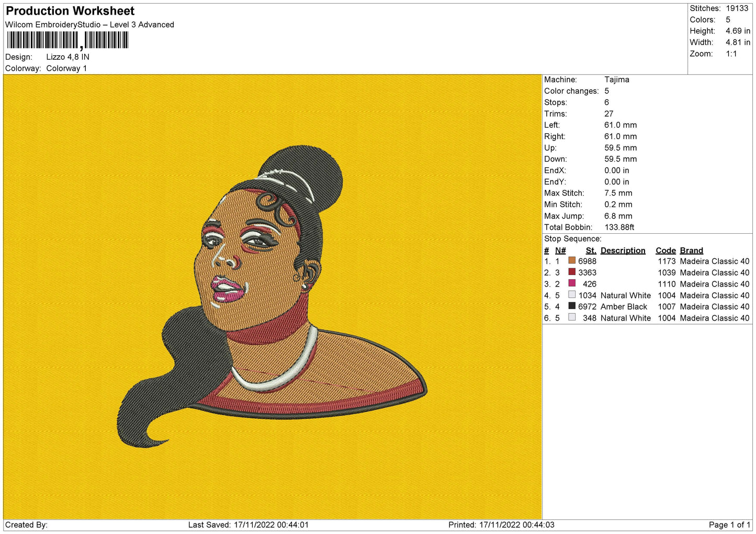This screenshot has height=534, width=756.
Task: Click the Trims value 27
Action: [609, 113]
